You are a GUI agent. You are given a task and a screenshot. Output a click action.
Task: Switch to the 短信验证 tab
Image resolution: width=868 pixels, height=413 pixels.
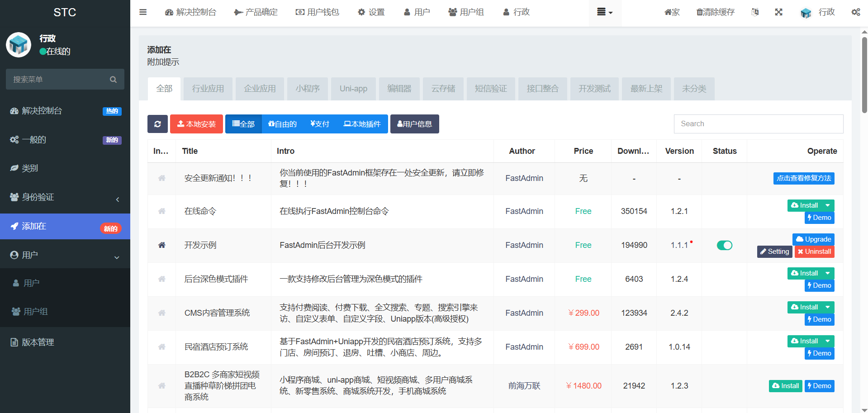[491, 89]
